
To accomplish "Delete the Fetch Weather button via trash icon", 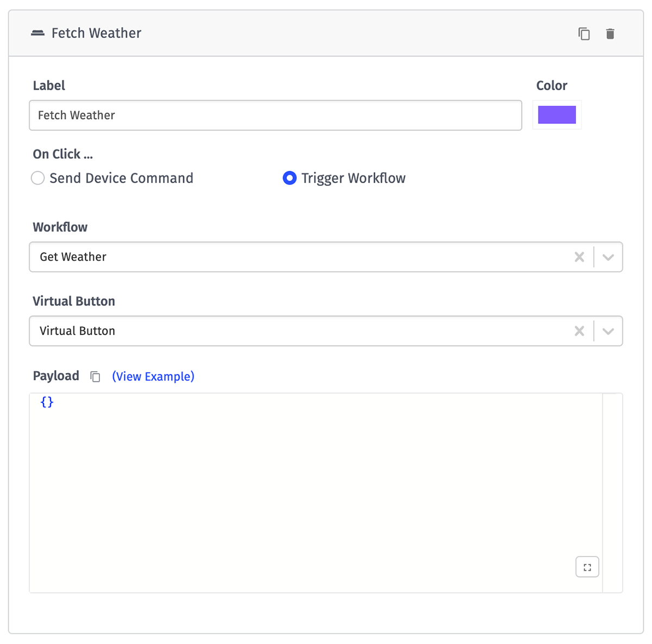I will pyautogui.click(x=610, y=34).
